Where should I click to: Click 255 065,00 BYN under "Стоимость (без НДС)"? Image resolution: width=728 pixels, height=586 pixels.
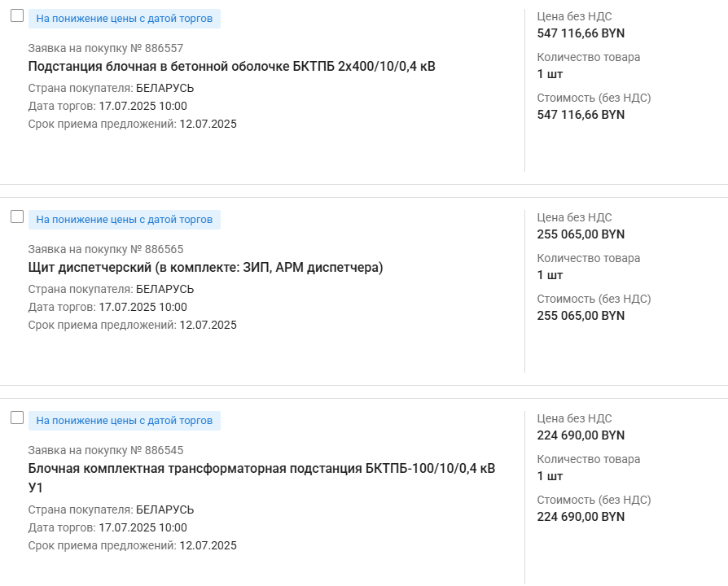coord(581,316)
